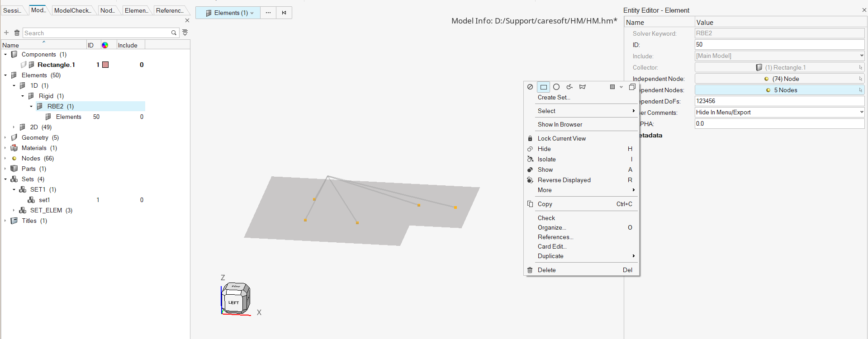Switch to the Nodes tab
The width and height of the screenshot is (868, 339).
pyautogui.click(x=108, y=10)
